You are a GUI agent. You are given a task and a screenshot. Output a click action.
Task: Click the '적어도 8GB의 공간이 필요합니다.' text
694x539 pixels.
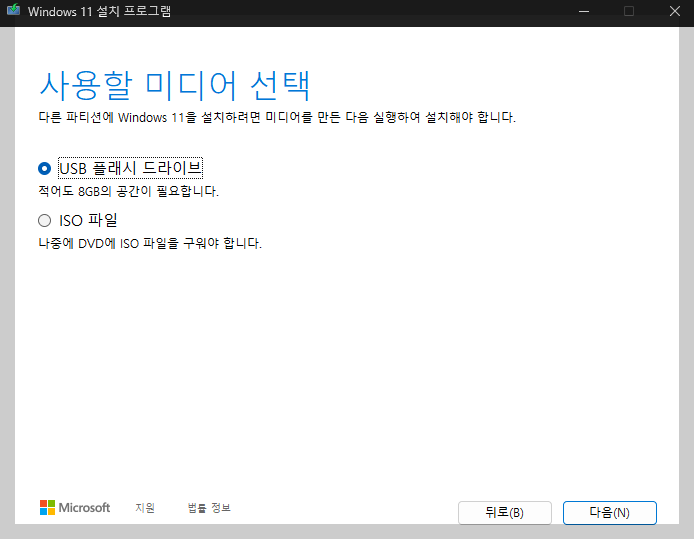point(128,191)
